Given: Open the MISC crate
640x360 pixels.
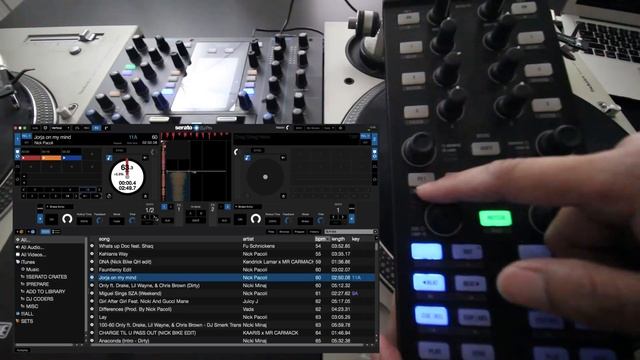Looking at the screenshot, I should tap(32, 306).
